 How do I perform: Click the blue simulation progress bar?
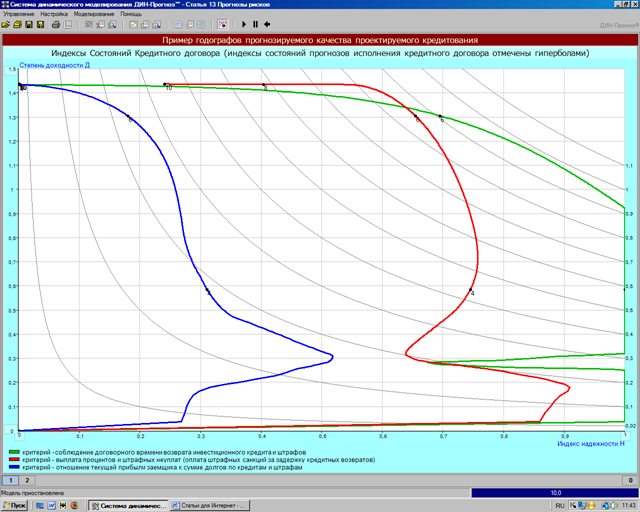coord(555,493)
